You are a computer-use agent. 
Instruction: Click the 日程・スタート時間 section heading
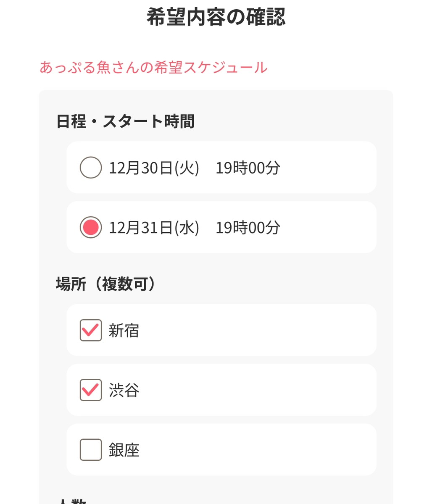point(125,121)
